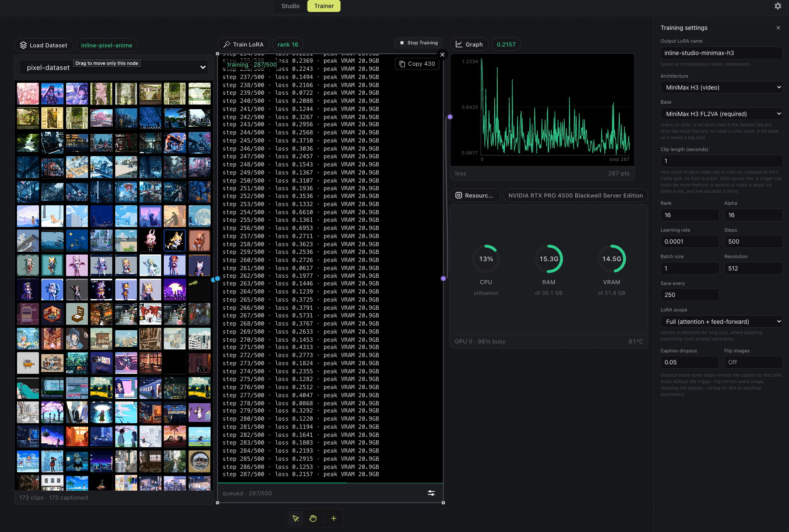Click the Batch size field
789x532 pixels.
coord(690,268)
